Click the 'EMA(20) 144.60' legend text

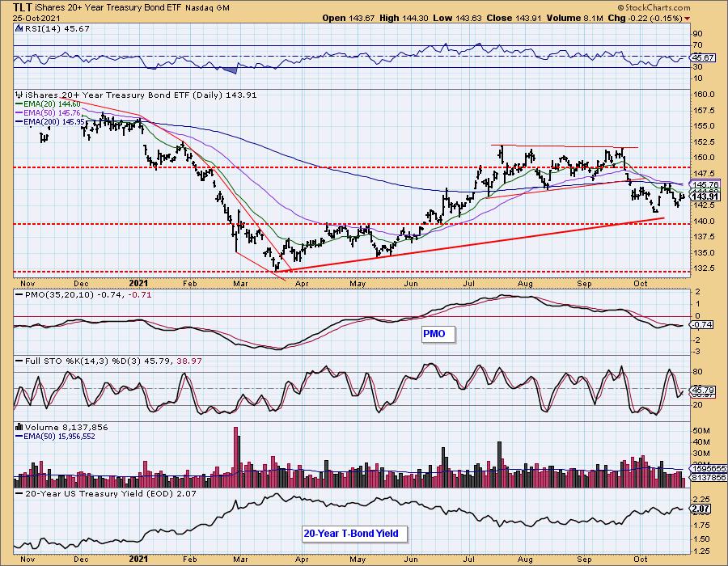pos(52,104)
